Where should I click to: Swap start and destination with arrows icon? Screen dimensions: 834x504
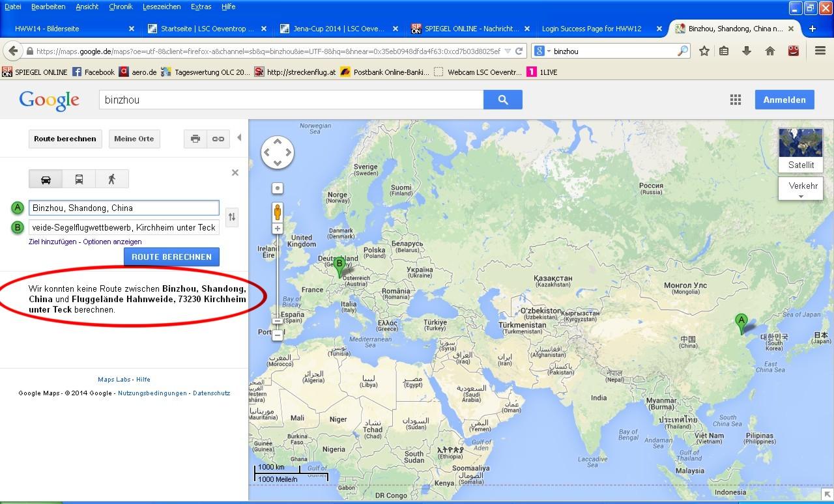point(231,217)
